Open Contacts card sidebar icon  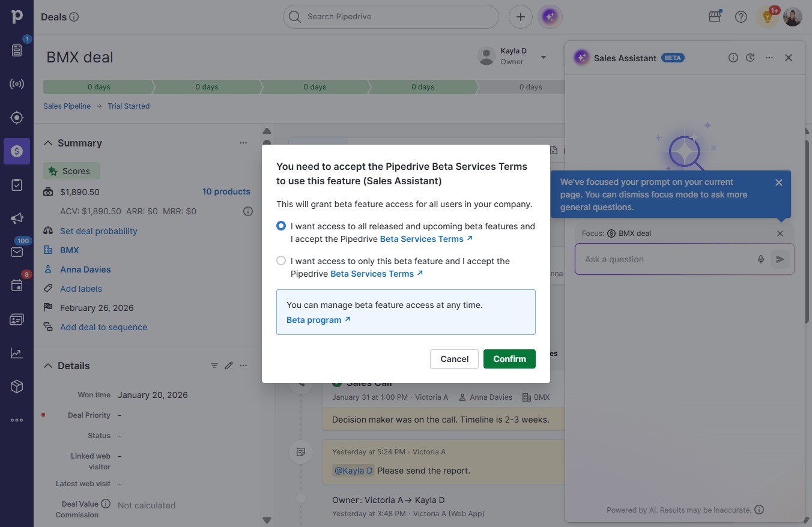pos(17,319)
